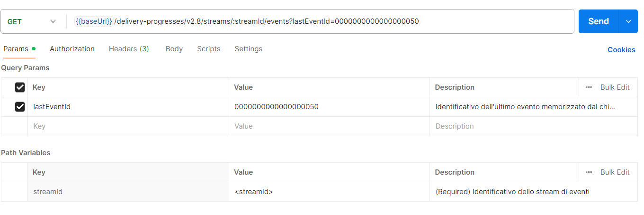
Task: Open the Headers (3) tab
Action: coord(129,49)
